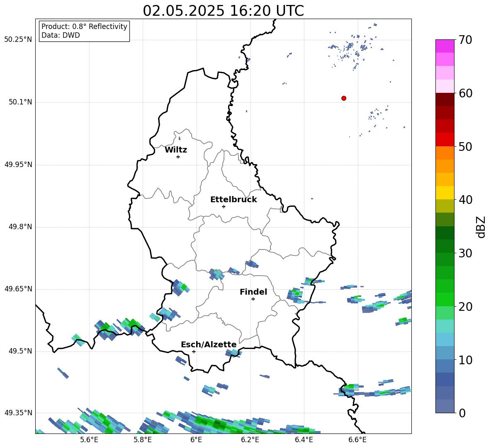Image resolution: width=491 pixels, height=448 pixels.
Task: Click the colorbar tick label 30
Action: (465, 253)
